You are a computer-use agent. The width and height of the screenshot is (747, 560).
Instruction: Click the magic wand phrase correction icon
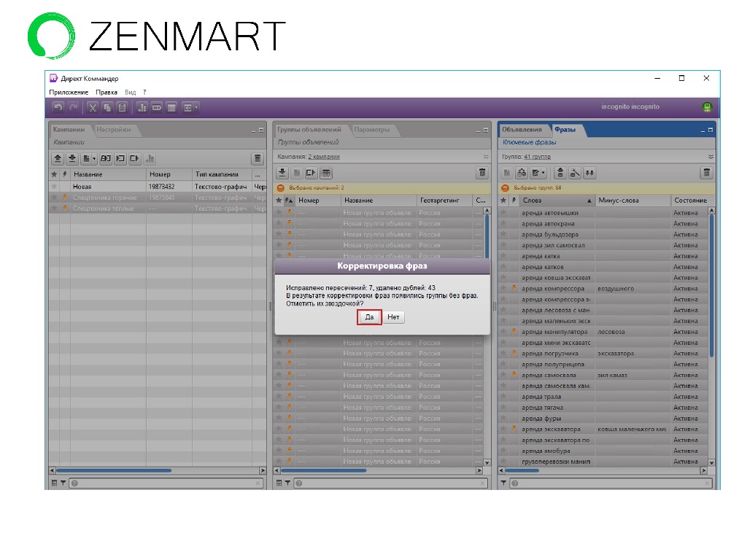coord(575,173)
